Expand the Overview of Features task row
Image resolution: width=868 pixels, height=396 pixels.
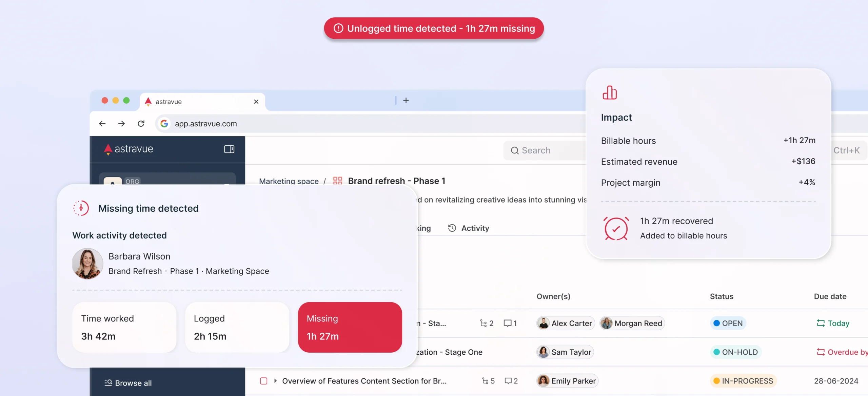click(x=275, y=381)
